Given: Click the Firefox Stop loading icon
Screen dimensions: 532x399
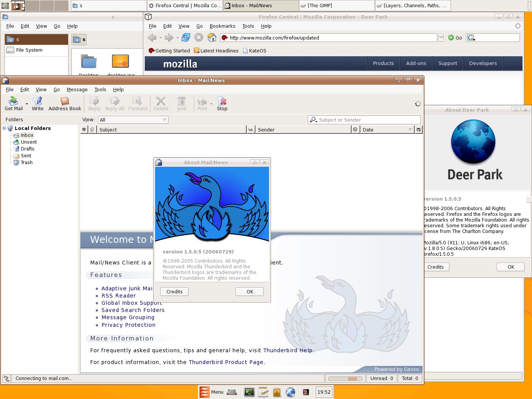Looking at the screenshot, I should [199, 37].
